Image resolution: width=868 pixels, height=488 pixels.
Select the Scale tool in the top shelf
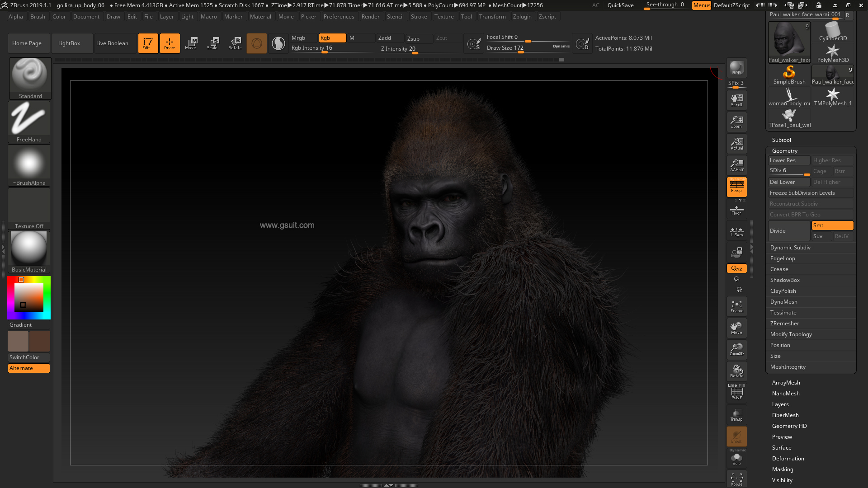coord(213,43)
